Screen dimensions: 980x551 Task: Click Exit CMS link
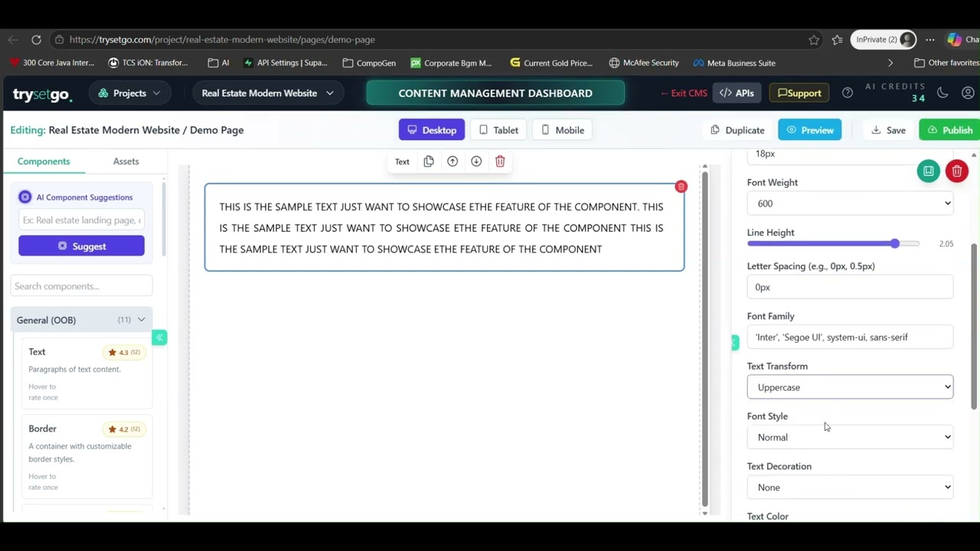[684, 93]
